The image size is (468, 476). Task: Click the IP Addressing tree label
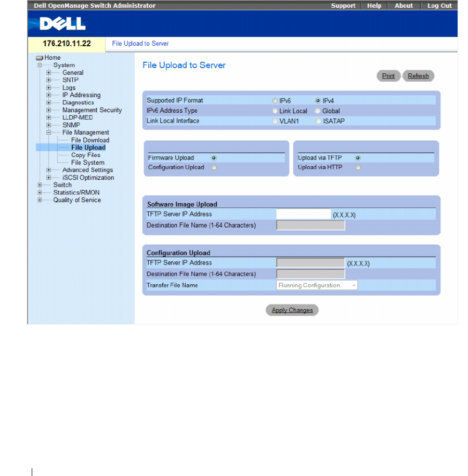coord(82,95)
